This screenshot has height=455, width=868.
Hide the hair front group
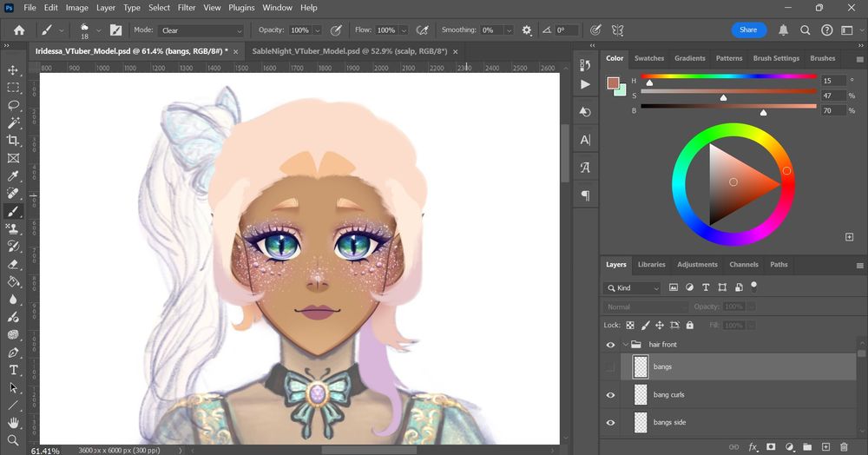(x=610, y=345)
